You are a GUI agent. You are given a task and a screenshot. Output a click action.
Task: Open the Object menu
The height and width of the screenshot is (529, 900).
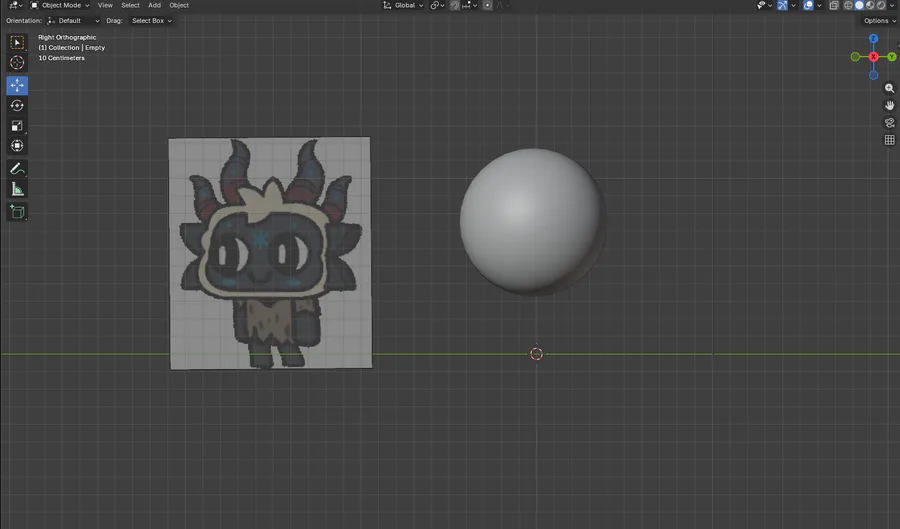tap(179, 5)
